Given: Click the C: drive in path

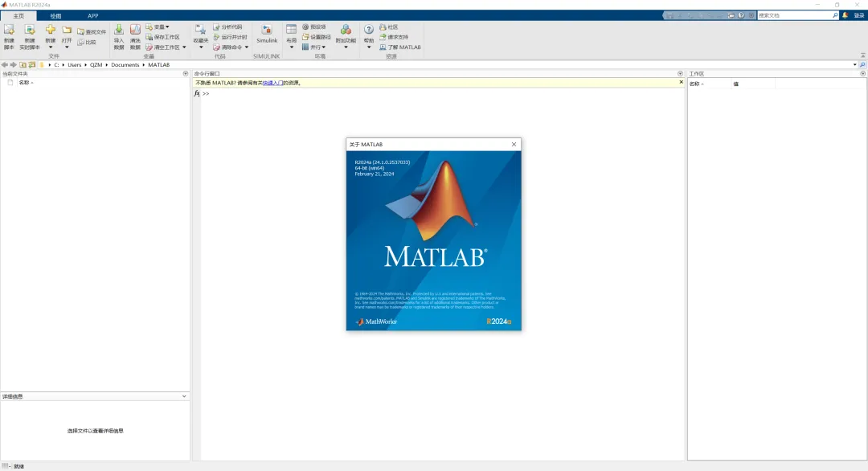Looking at the screenshot, I should 56,65.
